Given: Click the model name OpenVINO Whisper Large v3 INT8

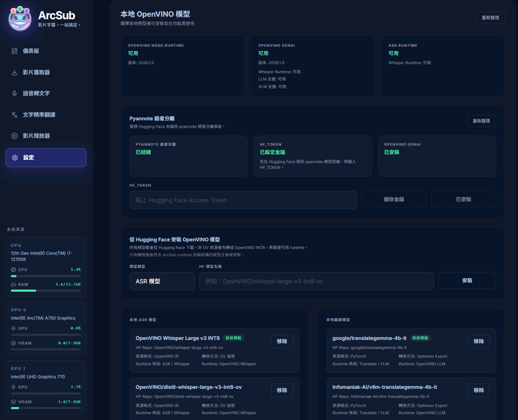Looking at the screenshot, I should tap(177, 338).
